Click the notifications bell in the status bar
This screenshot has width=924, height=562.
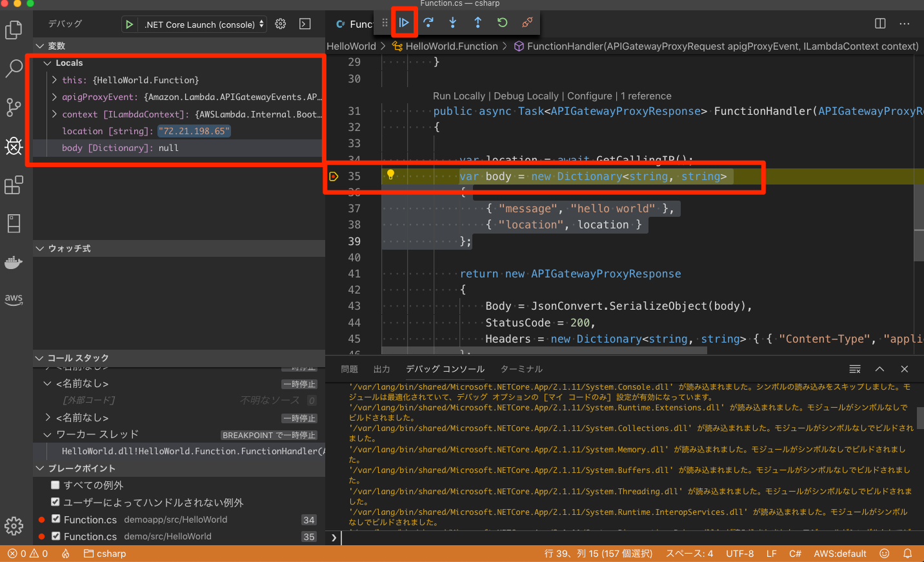coord(907,553)
